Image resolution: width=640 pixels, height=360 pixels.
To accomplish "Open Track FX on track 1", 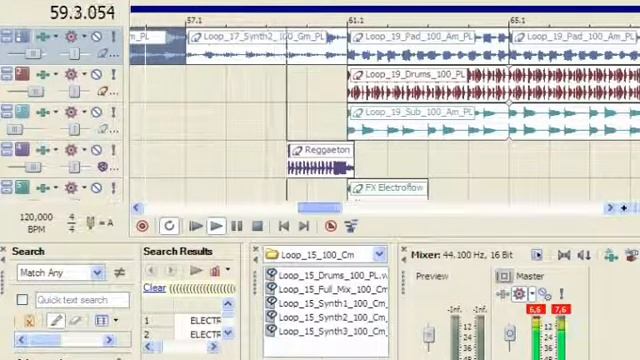I will coord(43,37).
